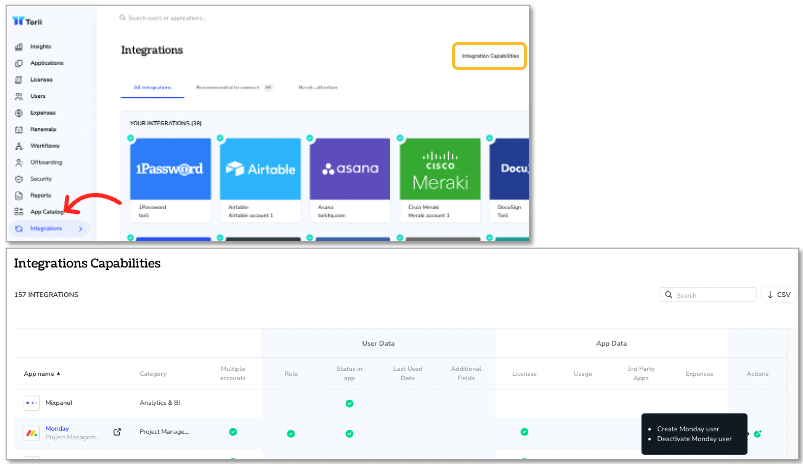Open Expenses sidebar icon
803x464 pixels.
point(19,113)
